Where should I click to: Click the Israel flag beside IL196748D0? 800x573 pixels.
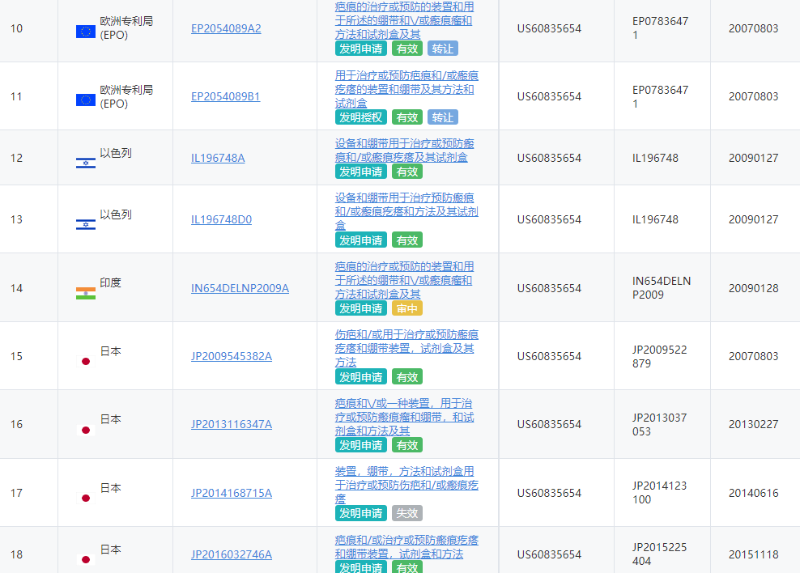pos(85,223)
